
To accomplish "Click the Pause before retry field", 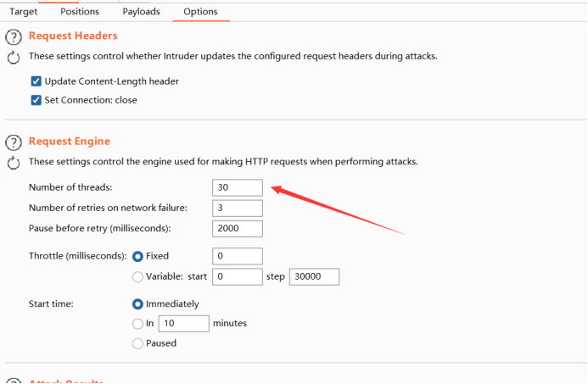I will (x=238, y=229).
